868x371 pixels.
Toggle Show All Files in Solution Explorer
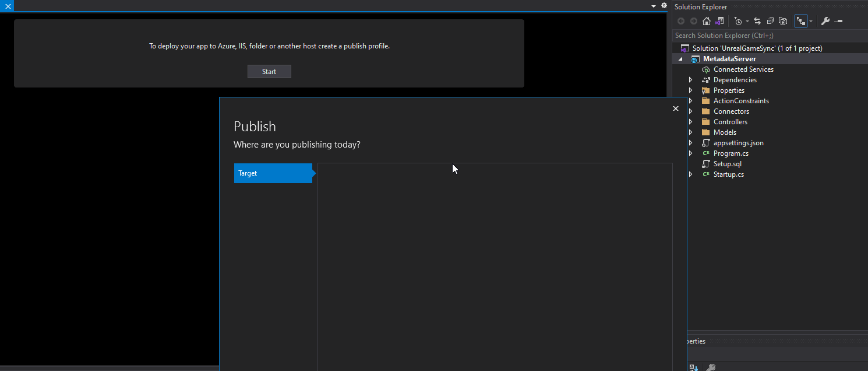(x=784, y=21)
